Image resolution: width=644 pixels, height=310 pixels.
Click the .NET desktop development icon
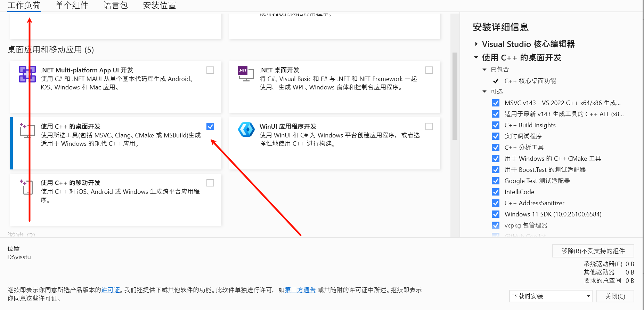pos(246,73)
